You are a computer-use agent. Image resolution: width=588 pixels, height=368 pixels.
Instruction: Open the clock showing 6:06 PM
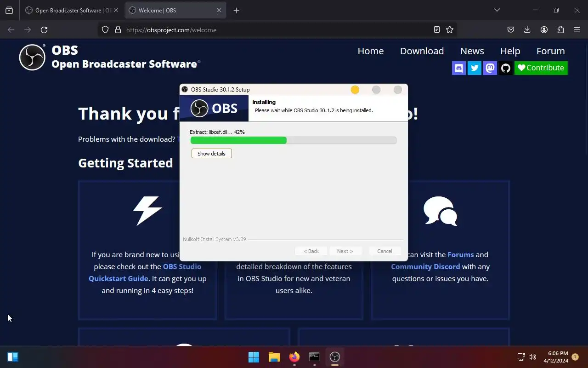(556, 357)
